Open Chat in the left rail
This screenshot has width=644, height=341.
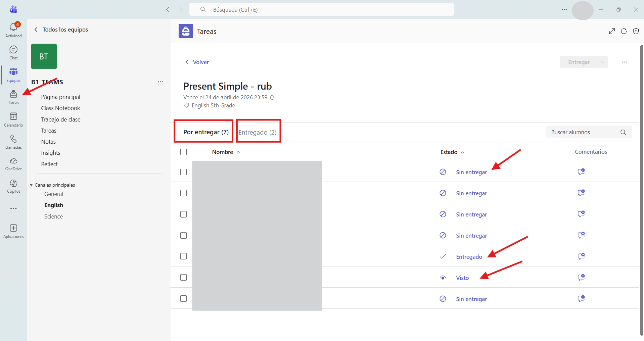pyautogui.click(x=13, y=53)
